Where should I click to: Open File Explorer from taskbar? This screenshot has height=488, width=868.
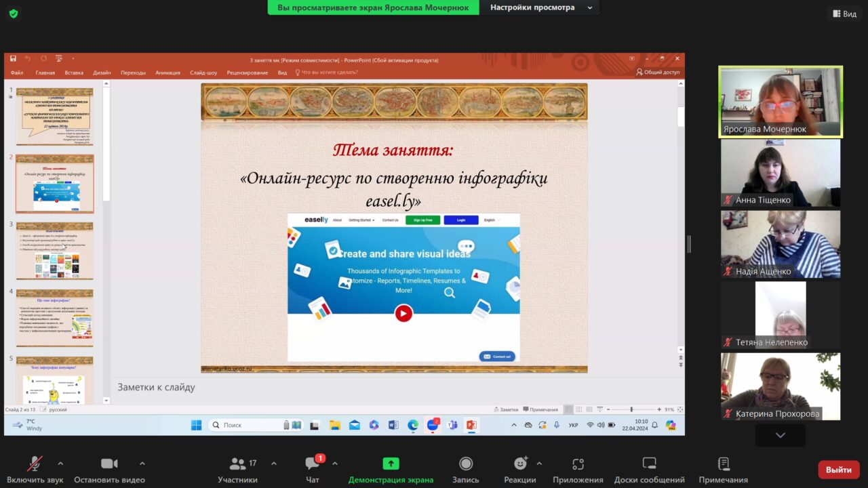pyautogui.click(x=335, y=425)
